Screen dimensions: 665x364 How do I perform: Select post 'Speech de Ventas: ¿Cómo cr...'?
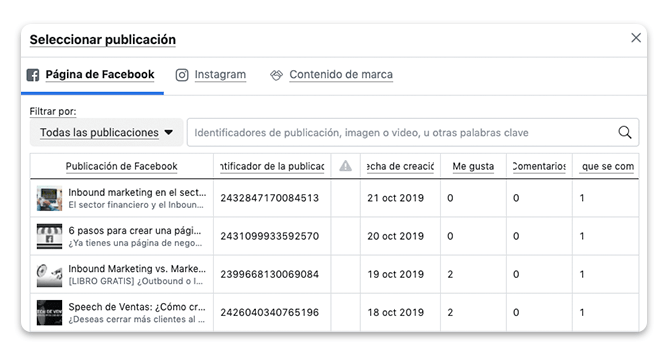tap(137, 307)
